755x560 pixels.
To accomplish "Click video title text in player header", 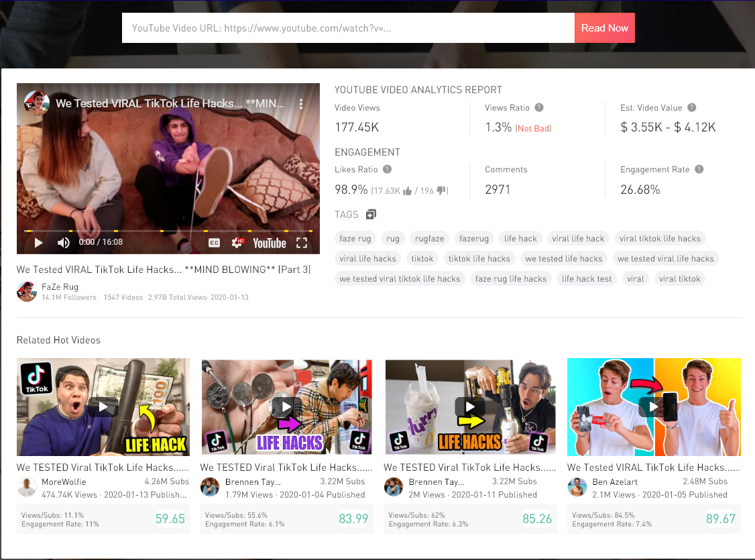I will coord(170,103).
